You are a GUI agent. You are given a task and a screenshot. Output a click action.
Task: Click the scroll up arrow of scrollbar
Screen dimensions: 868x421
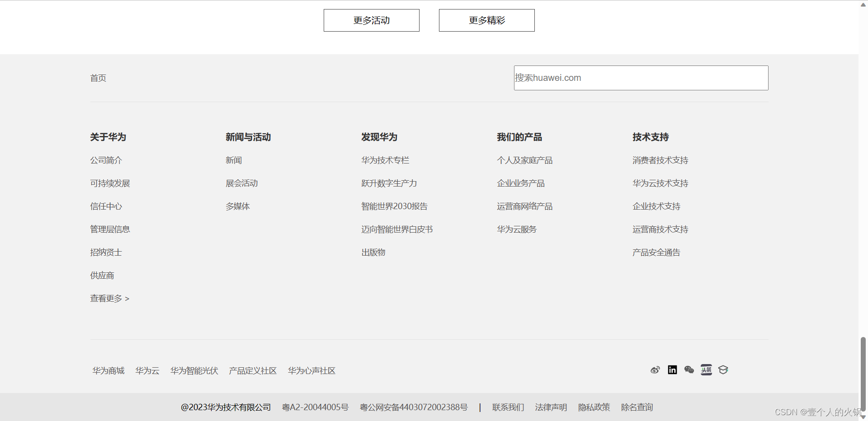pyautogui.click(x=863, y=4)
